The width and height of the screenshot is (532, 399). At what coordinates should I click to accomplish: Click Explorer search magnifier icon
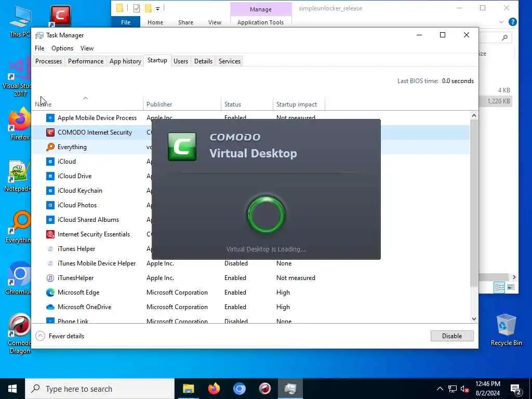click(x=505, y=37)
